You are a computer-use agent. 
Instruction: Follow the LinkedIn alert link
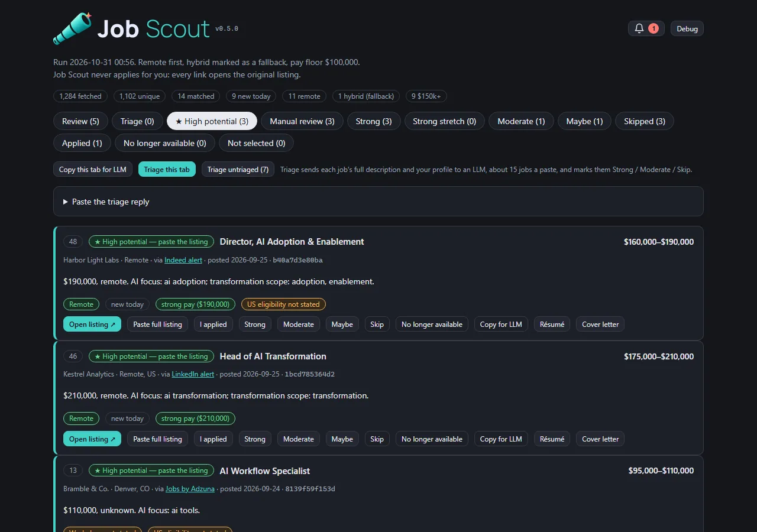click(x=193, y=374)
